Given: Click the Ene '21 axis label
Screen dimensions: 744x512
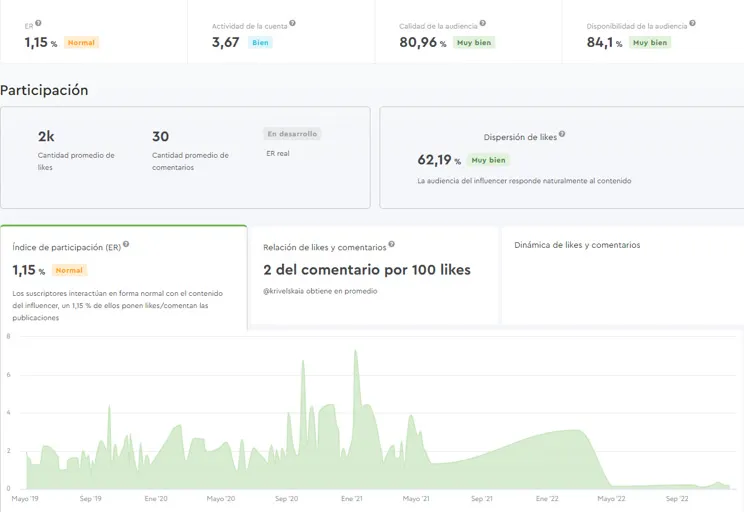Looking at the screenshot, I should (352, 499).
